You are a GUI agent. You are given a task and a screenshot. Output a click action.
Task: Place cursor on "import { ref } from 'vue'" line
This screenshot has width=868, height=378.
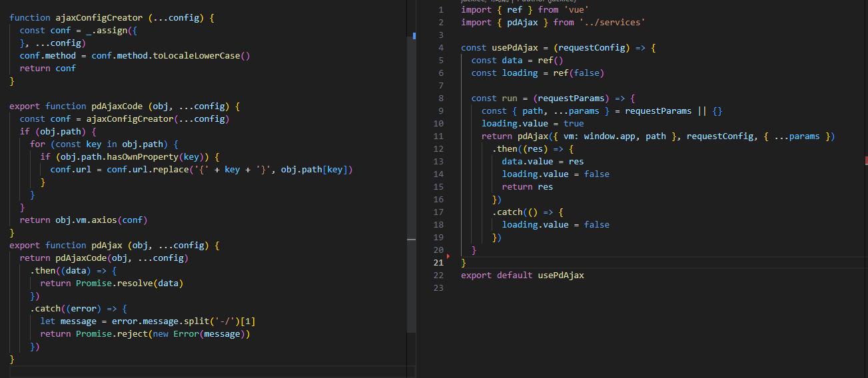(525, 10)
